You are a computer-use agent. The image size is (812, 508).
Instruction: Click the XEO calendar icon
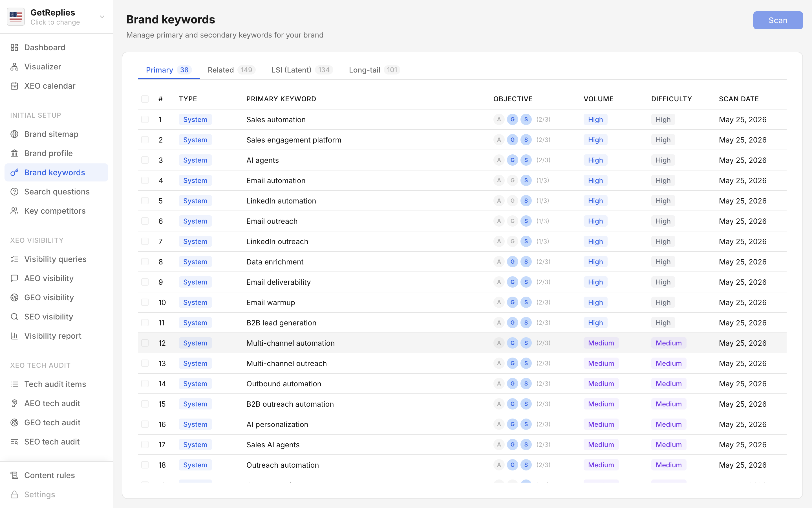point(14,86)
